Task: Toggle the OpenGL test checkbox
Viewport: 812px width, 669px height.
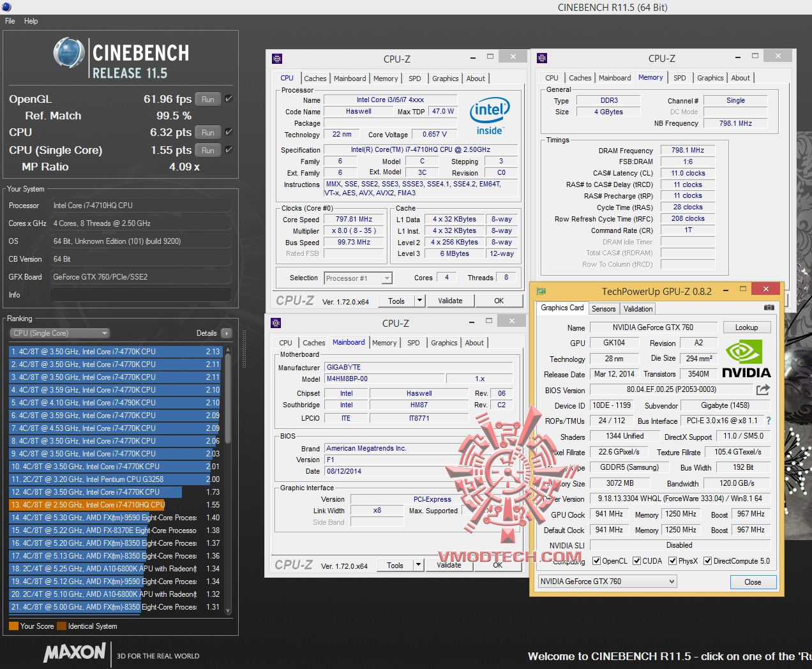Action: pos(229,99)
